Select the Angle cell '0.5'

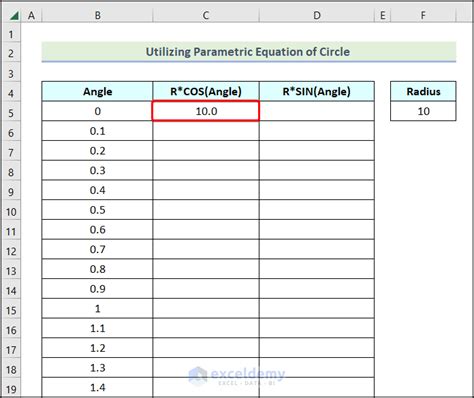[97, 210]
